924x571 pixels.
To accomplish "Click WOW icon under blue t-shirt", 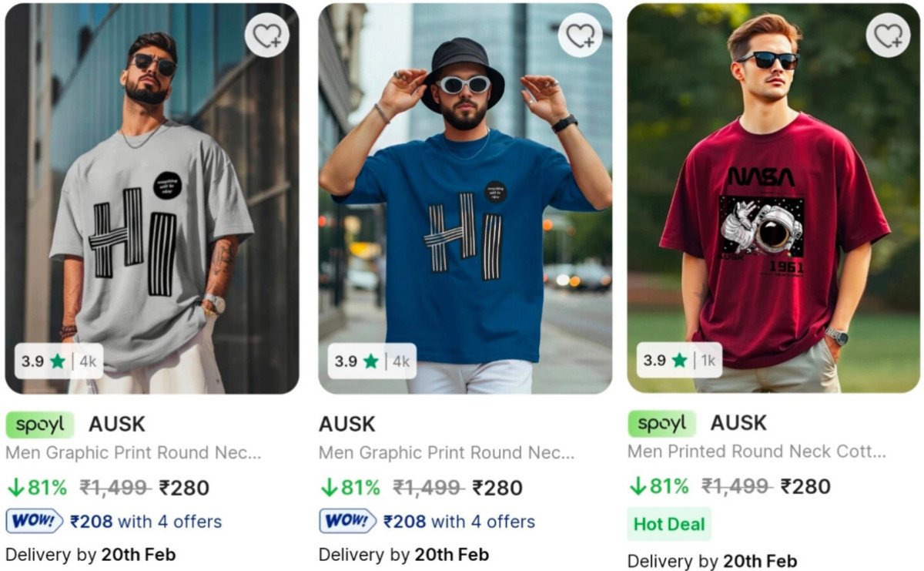I will 348,522.
